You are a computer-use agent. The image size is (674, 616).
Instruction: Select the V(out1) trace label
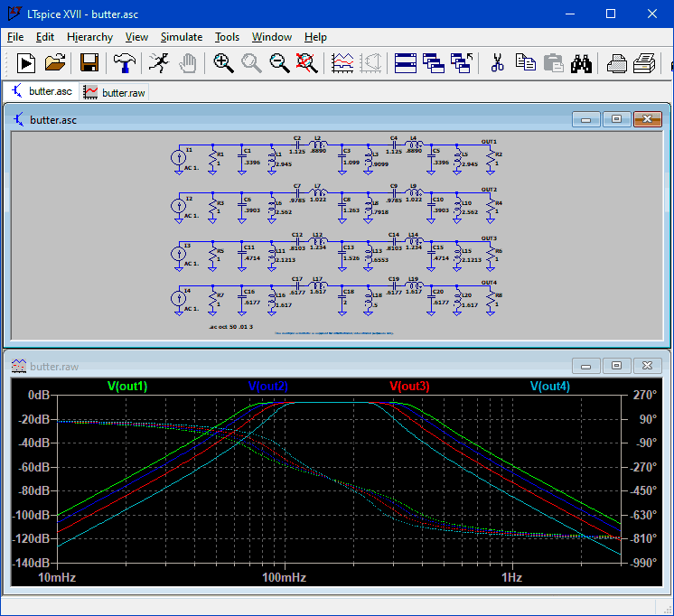pos(127,386)
